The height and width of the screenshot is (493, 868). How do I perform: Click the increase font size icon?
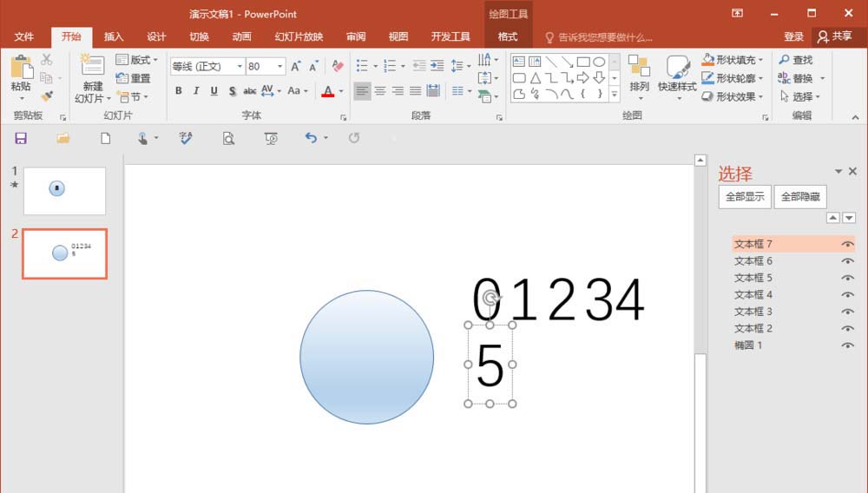pyautogui.click(x=296, y=66)
